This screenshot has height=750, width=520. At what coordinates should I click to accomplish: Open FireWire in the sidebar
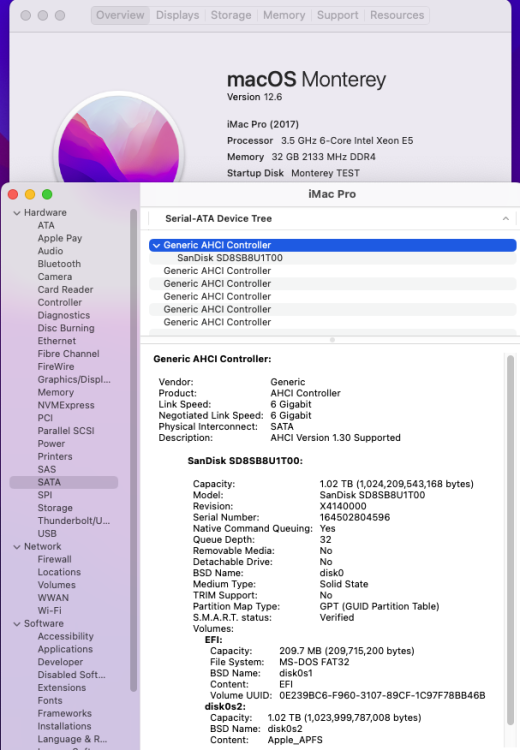click(x=56, y=367)
